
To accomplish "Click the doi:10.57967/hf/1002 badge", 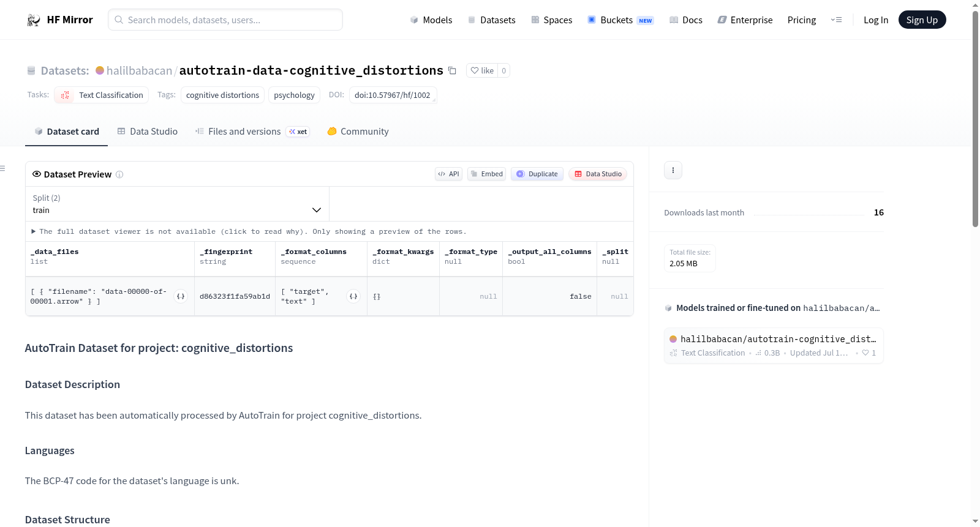I will (x=393, y=95).
